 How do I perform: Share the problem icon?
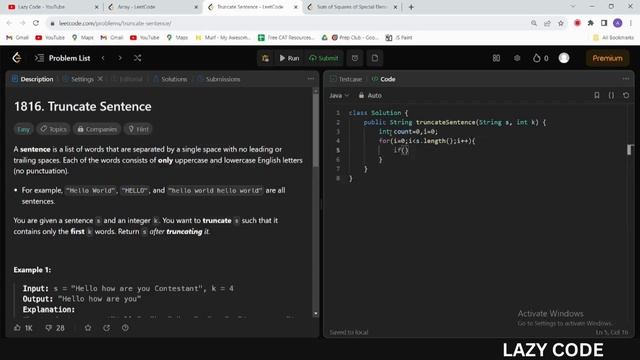click(107, 328)
